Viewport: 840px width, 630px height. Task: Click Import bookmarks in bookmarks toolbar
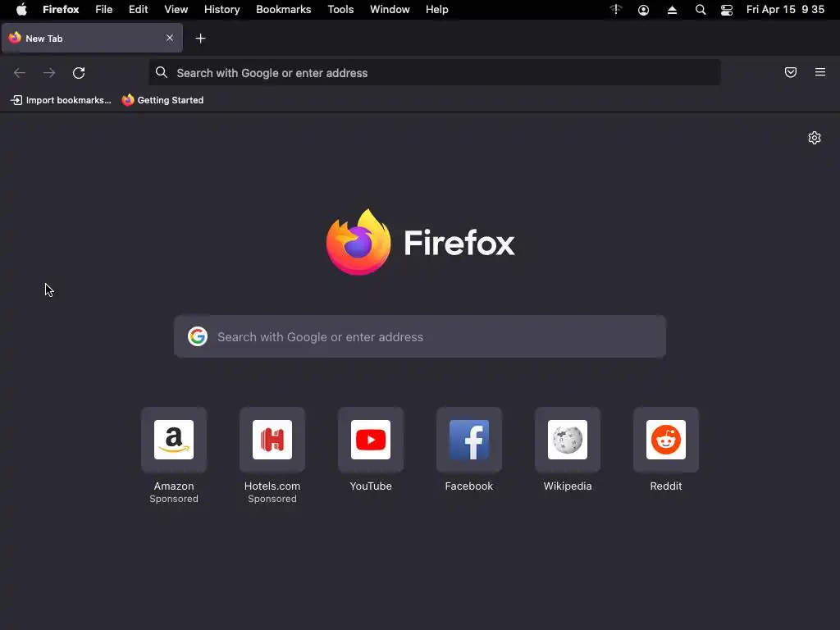coord(61,100)
